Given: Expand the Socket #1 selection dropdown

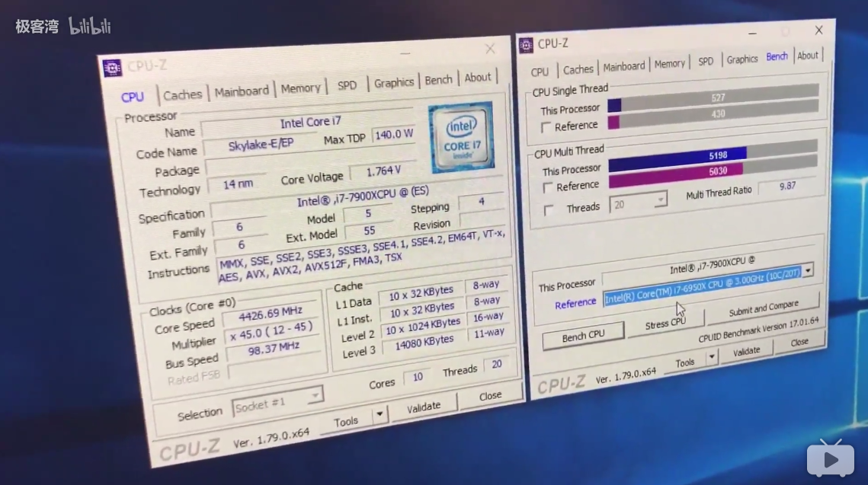Looking at the screenshot, I should click(315, 395).
